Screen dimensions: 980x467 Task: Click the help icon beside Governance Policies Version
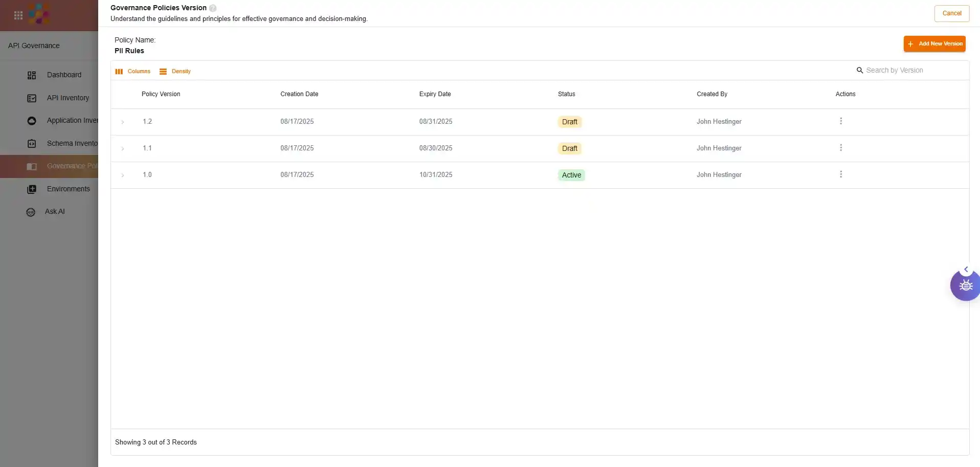click(x=213, y=8)
